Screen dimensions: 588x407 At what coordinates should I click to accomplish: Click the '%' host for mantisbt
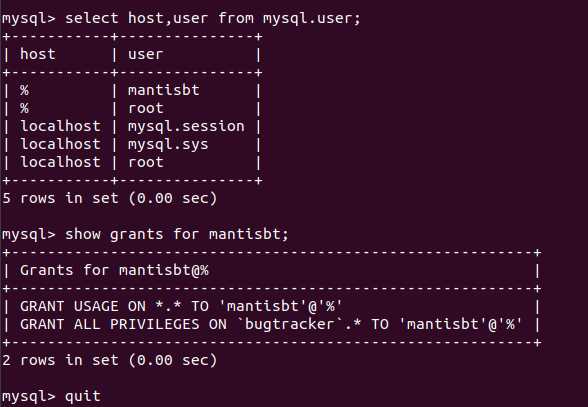[24, 90]
